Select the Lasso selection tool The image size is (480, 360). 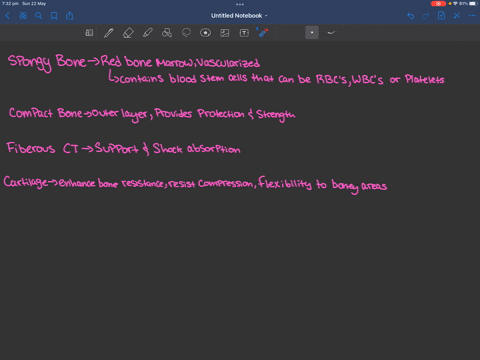(186, 33)
